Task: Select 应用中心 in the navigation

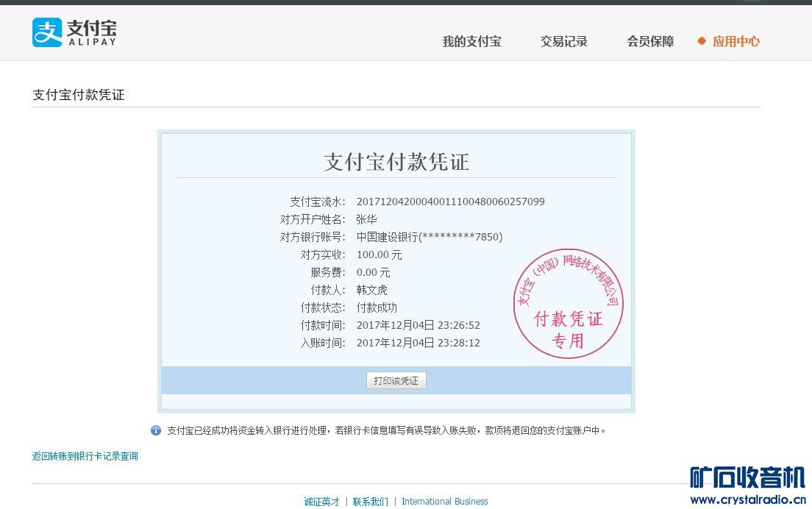Action: click(x=736, y=41)
